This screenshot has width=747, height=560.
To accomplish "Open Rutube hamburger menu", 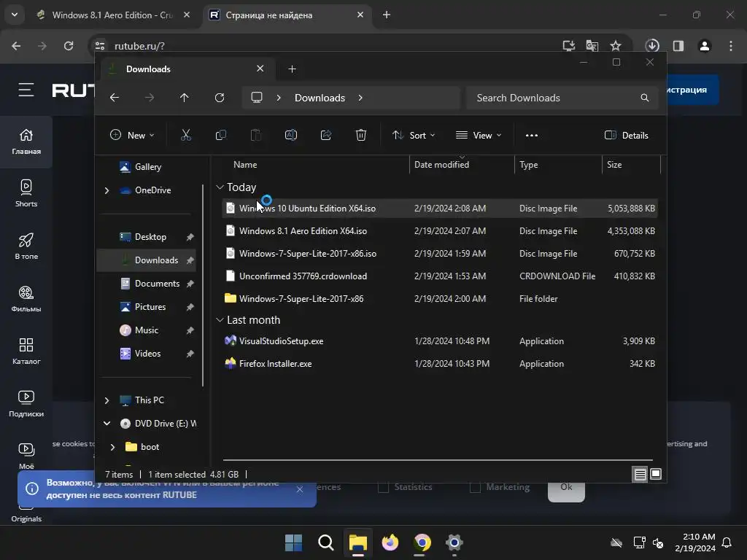I will (x=26, y=90).
